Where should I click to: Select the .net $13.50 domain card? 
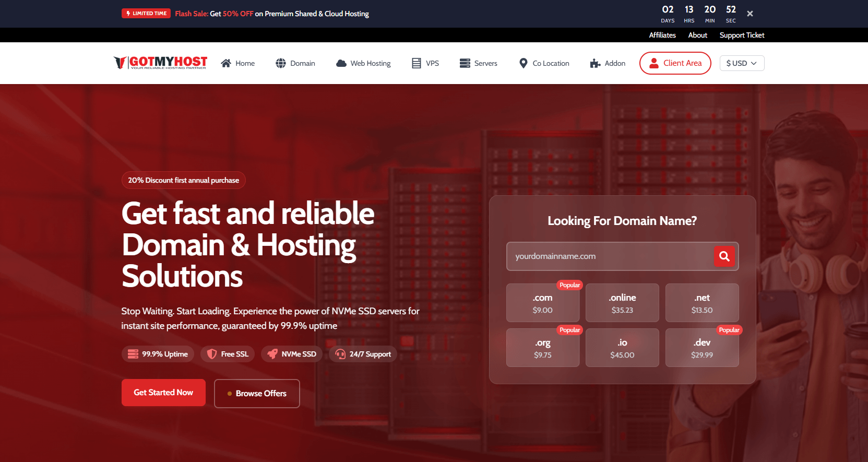tap(702, 303)
